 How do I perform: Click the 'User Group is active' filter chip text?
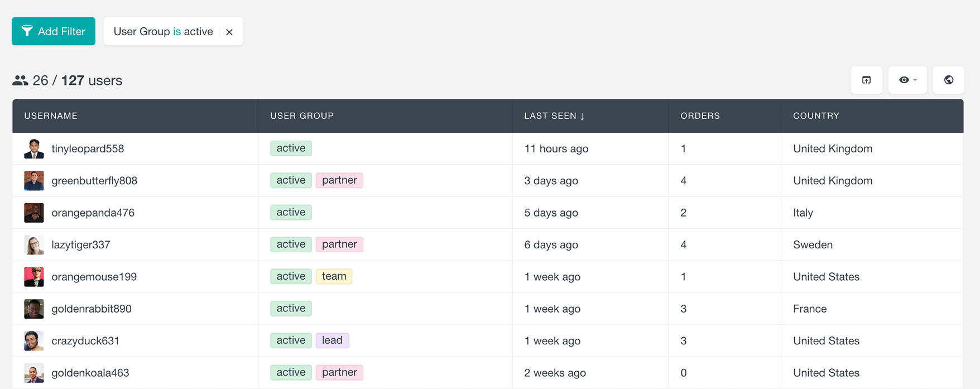click(163, 32)
